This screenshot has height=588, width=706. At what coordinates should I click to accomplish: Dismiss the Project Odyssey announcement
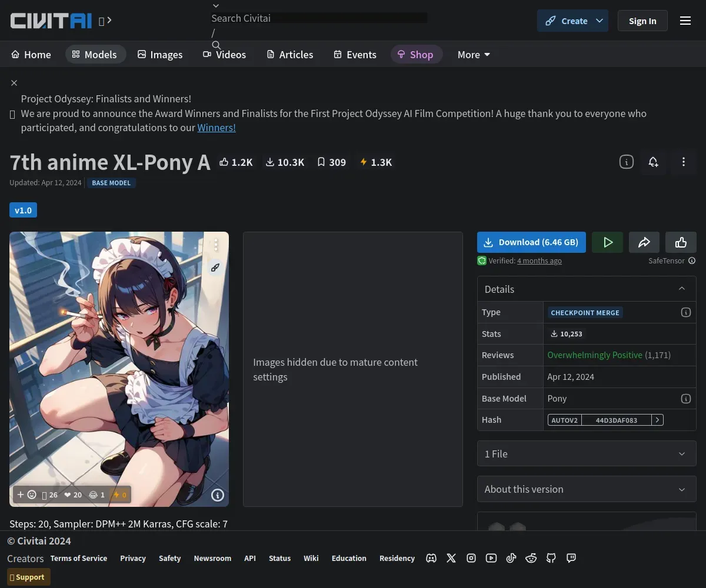click(x=14, y=83)
